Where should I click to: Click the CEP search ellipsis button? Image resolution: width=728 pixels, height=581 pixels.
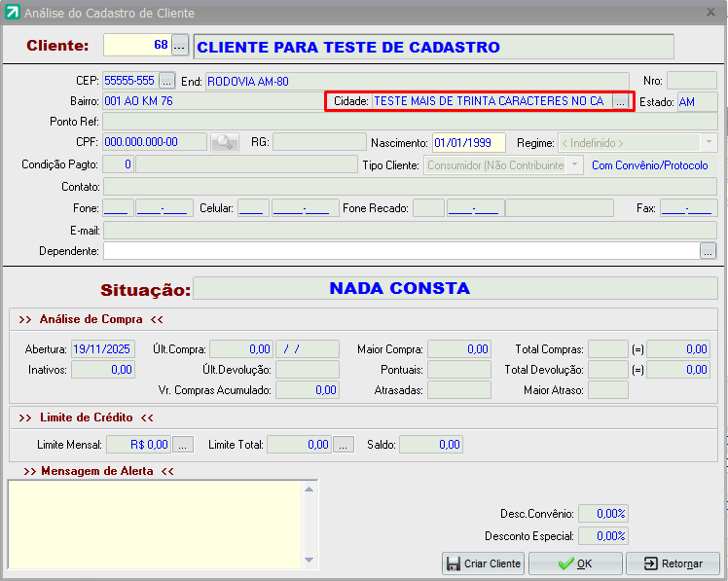(166, 80)
